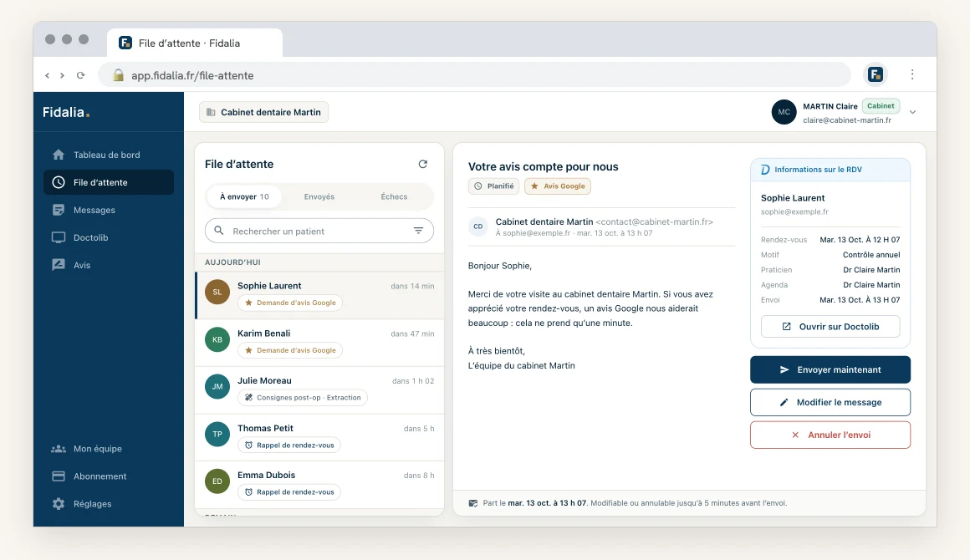Open the Doctolib sidebar item
This screenshot has width=970, height=560.
pyautogui.click(x=108, y=237)
